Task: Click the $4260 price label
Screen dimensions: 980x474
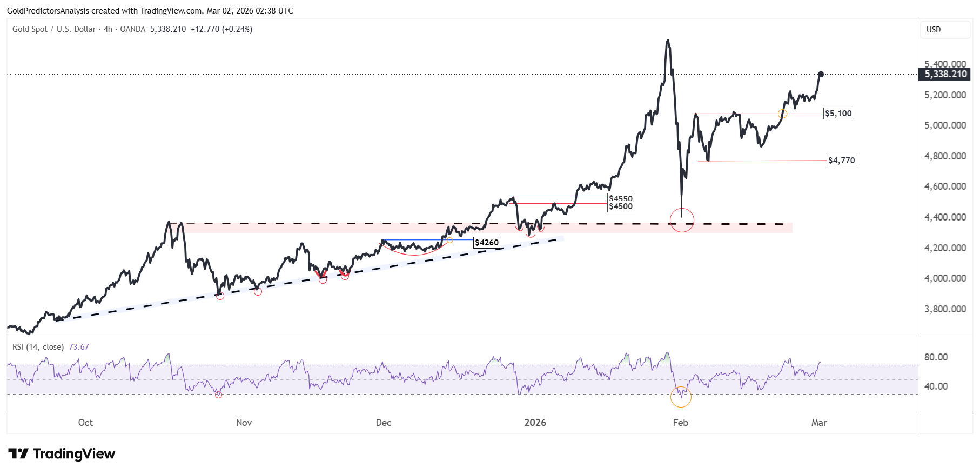Action: 487,243
